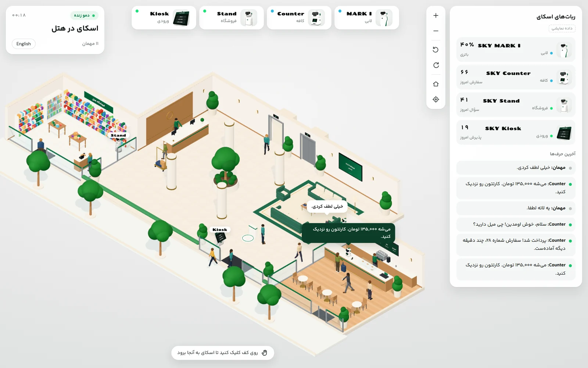
Task: Click the white 'خیلی لطف کردی' speech bubble
Action: (x=327, y=206)
